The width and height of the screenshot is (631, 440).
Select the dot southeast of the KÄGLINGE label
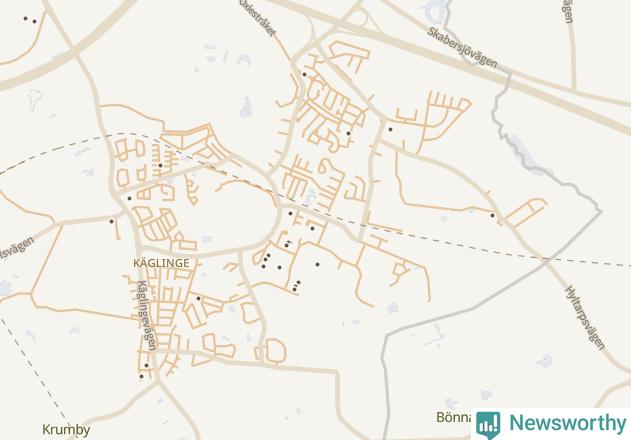click(198, 298)
